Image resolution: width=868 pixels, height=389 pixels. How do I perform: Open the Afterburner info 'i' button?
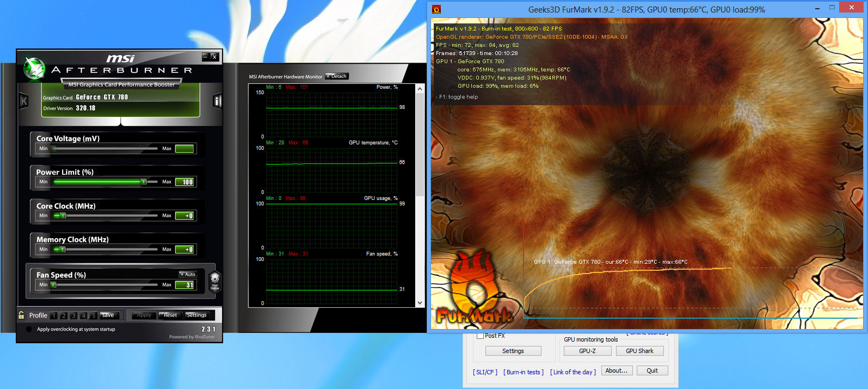click(x=217, y=101)
